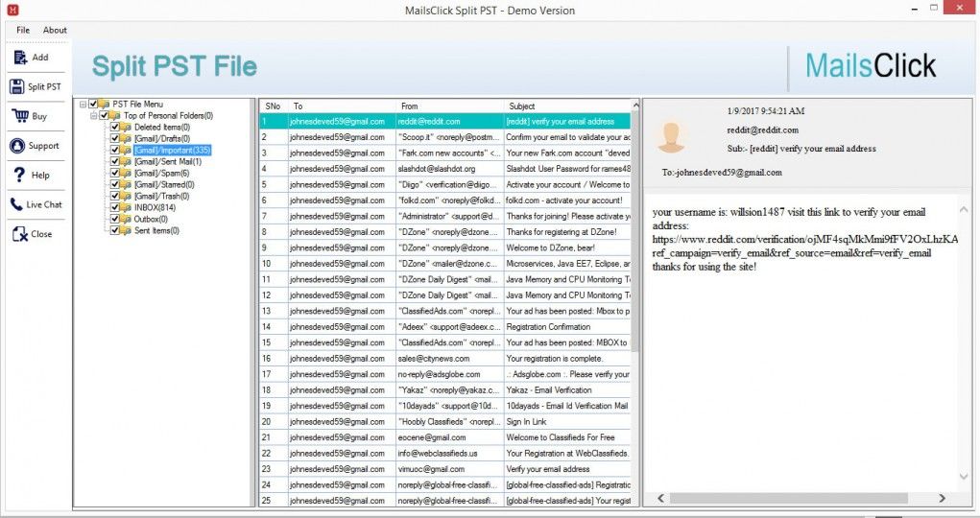This screenshot has height=518, width=980.
Task: Collapse the PST File Menu tree node
Action: click(83, 105)
